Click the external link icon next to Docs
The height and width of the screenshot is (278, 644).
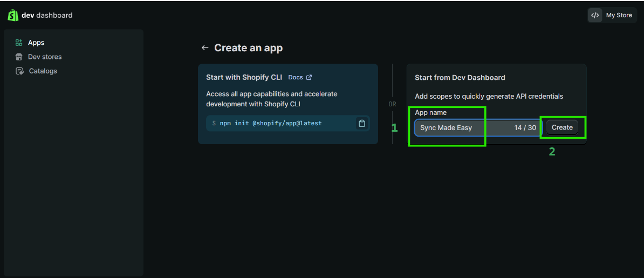pyautogui.click(x=309, y=77)
